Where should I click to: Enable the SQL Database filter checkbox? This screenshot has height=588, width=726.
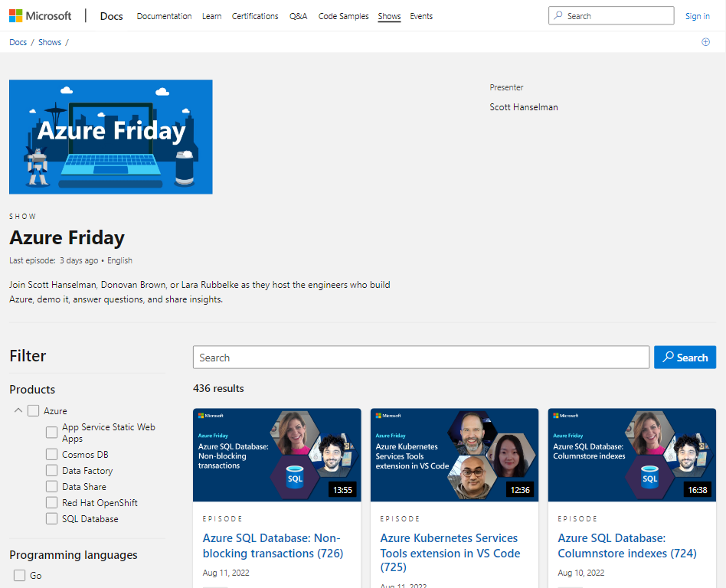(x=51, y=518)
